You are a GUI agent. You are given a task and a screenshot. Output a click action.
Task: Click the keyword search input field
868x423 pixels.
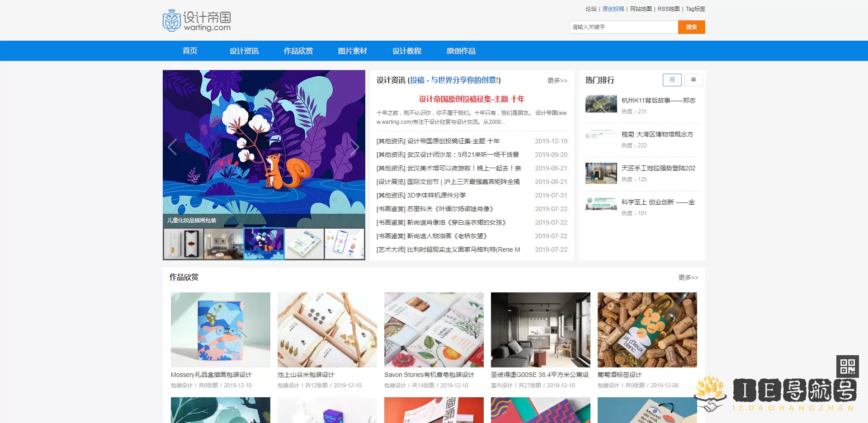point(623,27)
